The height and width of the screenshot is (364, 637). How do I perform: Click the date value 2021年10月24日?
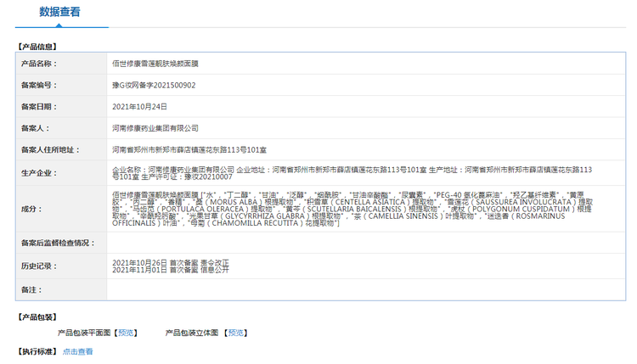[x=139, y=107]
